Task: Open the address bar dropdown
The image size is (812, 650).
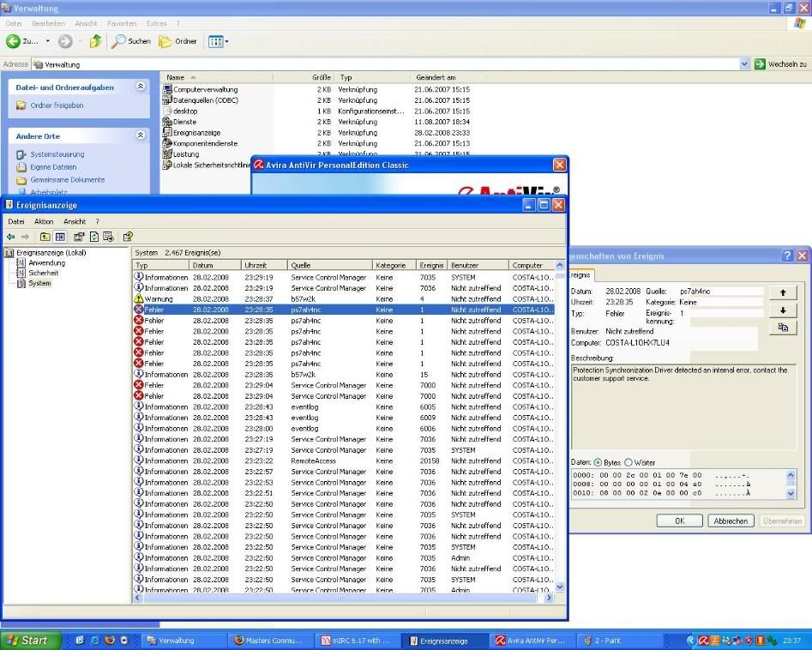Action: (x=744, y=64)
